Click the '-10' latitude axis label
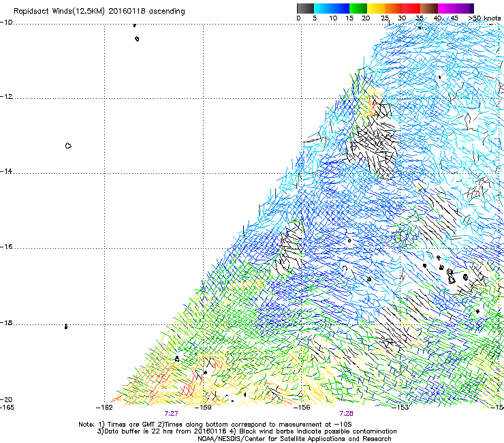Image resolution: width=504 pixels, height=443 pixels. (6, 22)
